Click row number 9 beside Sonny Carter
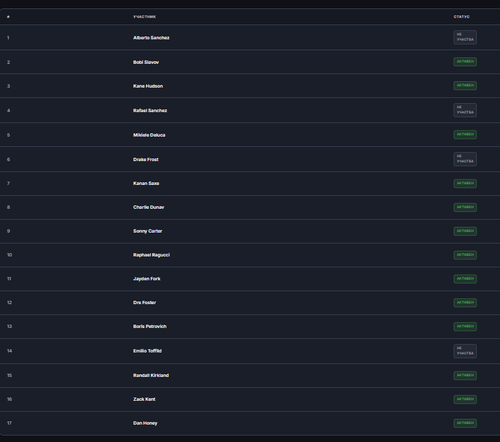This screenshot has width=500, height=442. (x=8, y=231)
